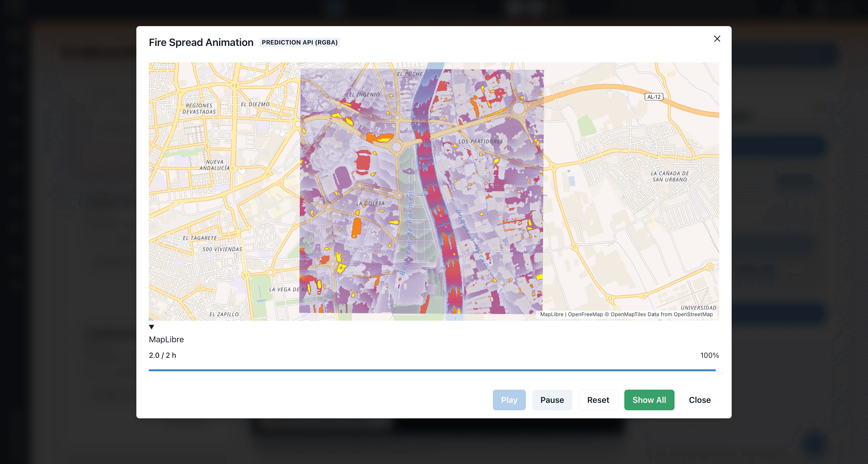The image size is (868, 464).
Task: Click the Fire Spread Animation title
Action: click(x=201, y=42)
